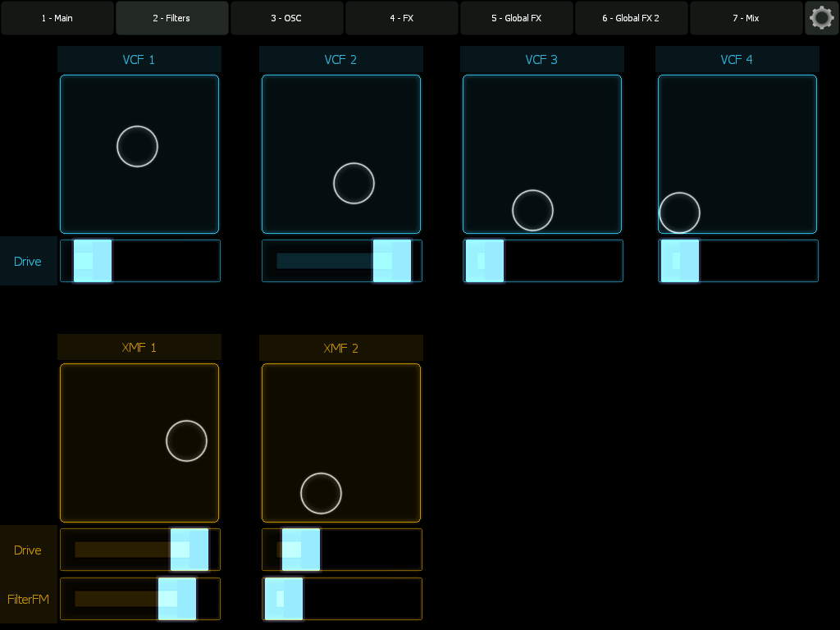The width and height of the screenshot is (840, 630).
Task: Click the VCF 1 Drive slider handle
Action: (93, 261)
